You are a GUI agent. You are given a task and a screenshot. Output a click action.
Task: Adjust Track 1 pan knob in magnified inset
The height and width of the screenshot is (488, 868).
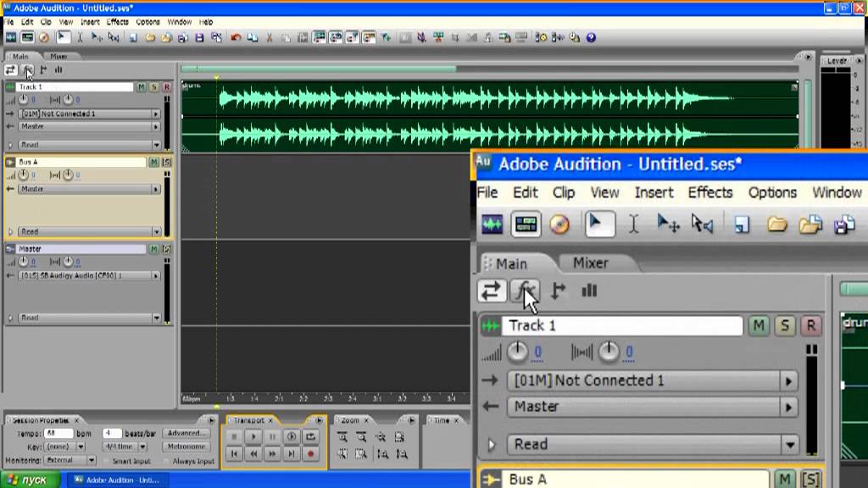609,352
